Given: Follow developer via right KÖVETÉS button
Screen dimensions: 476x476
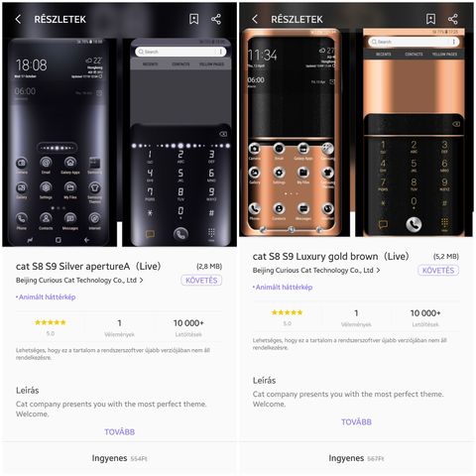Looking at the screenshot, I should [438, 271].
